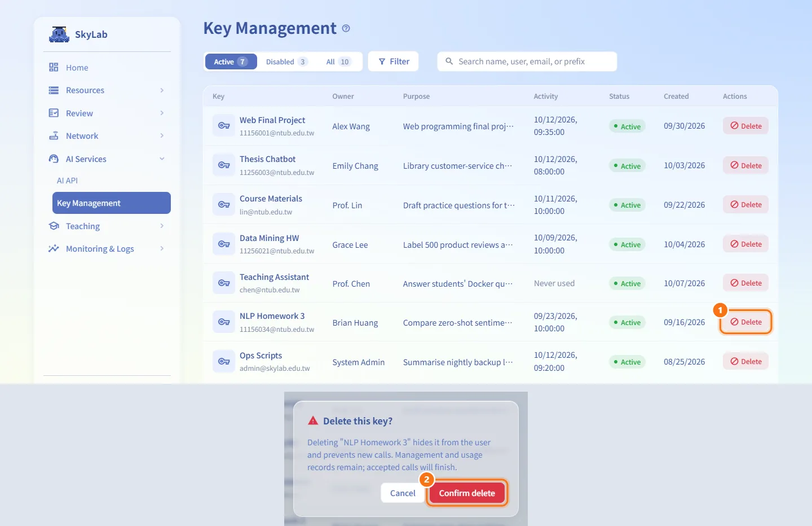Cancel the delete key dialog
This screenshot has height=526, width=812.
[403, 493]
